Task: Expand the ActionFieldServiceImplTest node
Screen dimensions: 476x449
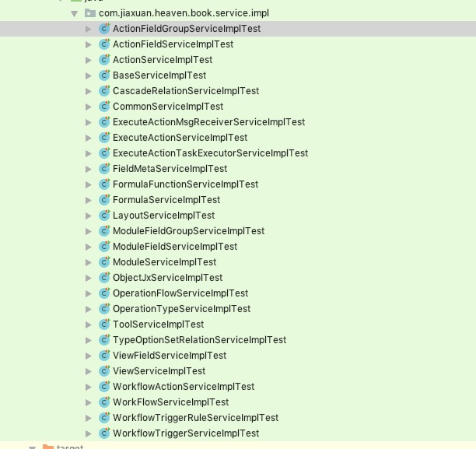Action: pyautogui.click(x=89, y=44)
